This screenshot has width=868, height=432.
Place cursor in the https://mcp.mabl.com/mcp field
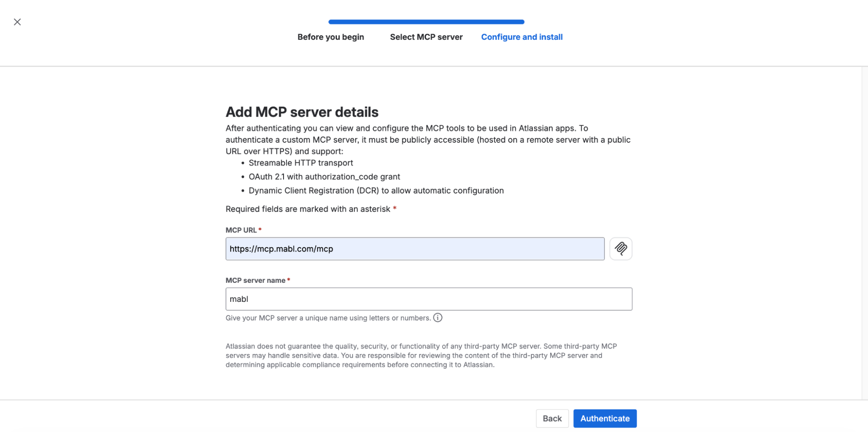(415, 249)
